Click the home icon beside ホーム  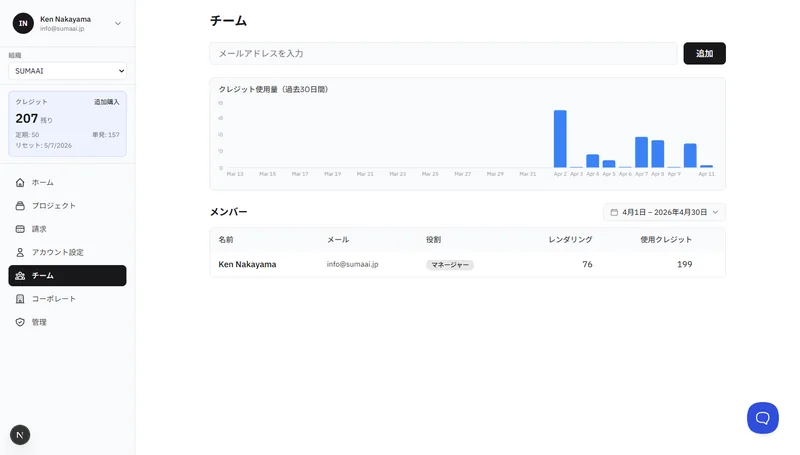coord(20,182)
